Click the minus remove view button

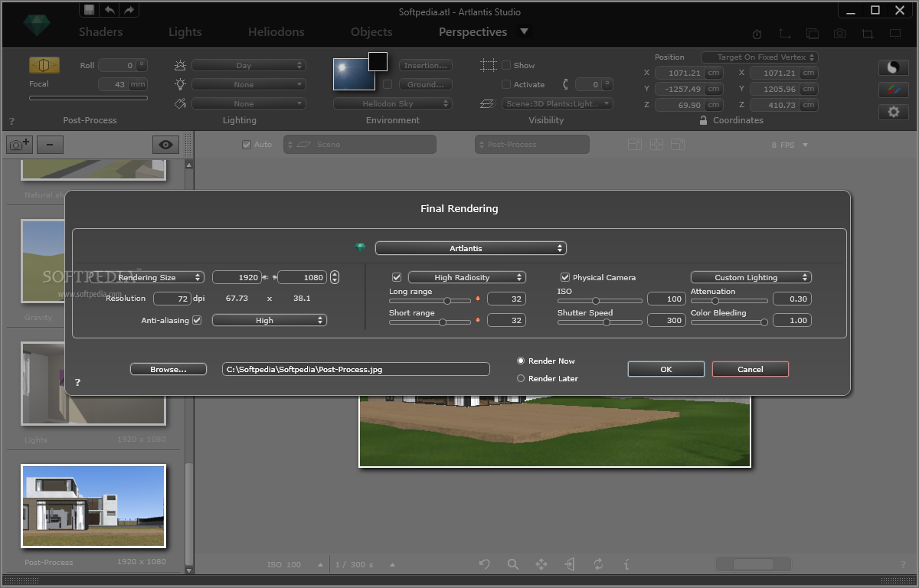50,144
